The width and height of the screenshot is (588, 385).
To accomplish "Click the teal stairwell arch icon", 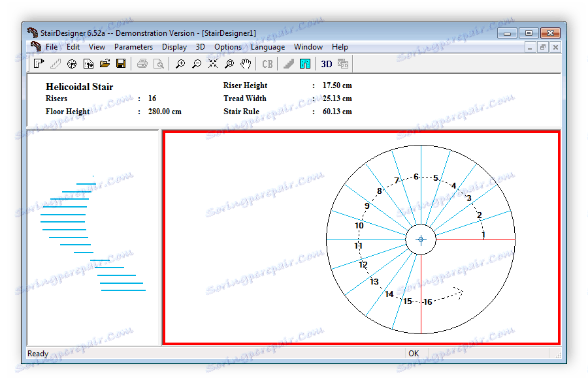I will click(x=305, y=63).
